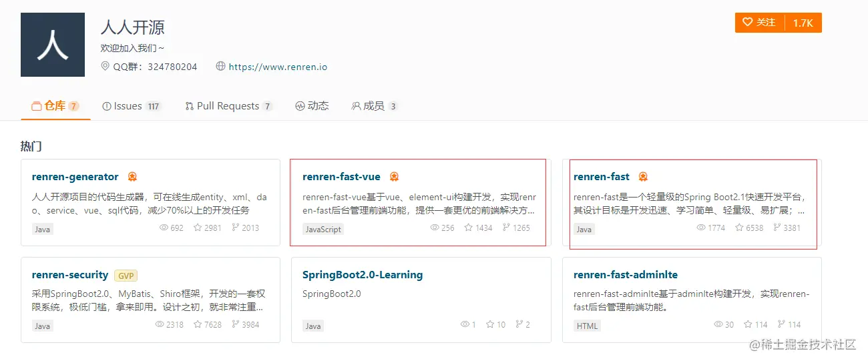
Task: Click the HTML language tag on renren-fast-adminlte
Action: (x=587, y=326)
